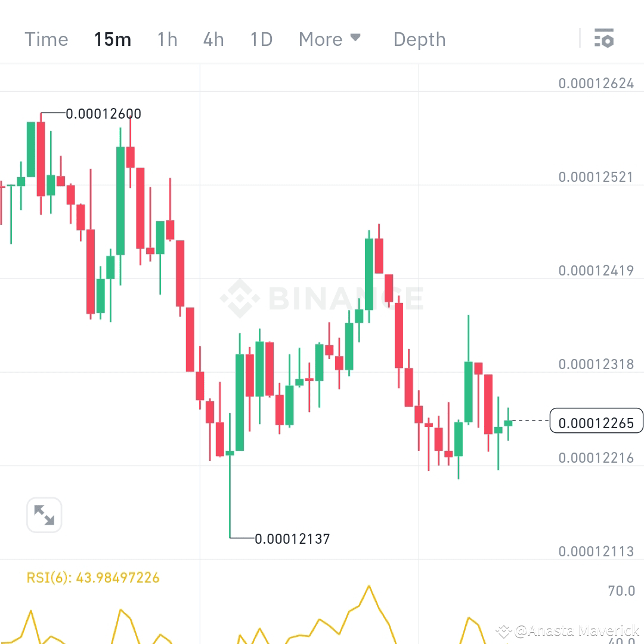Select the Time interval tab

tap(46, 39)
